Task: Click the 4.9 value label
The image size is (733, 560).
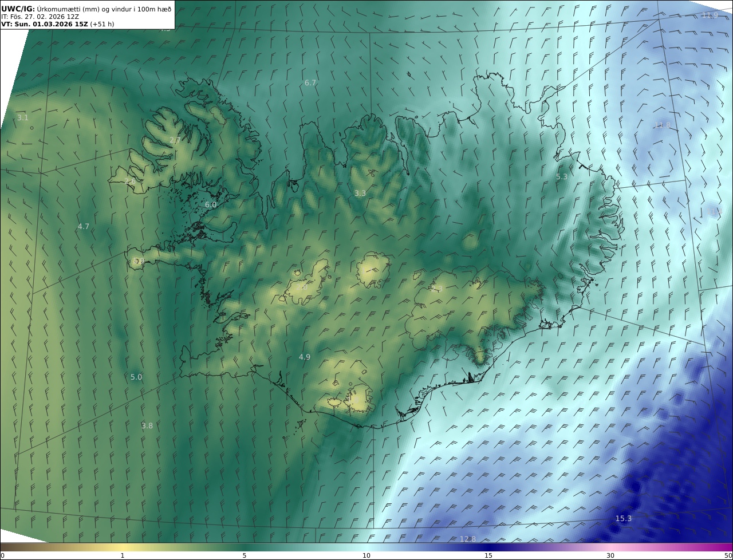Action: pyautogui.click(x=305, y=357)
